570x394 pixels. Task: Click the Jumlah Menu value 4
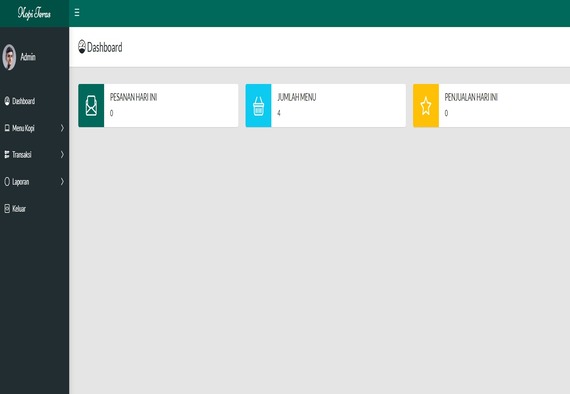(x=279, y=113)
